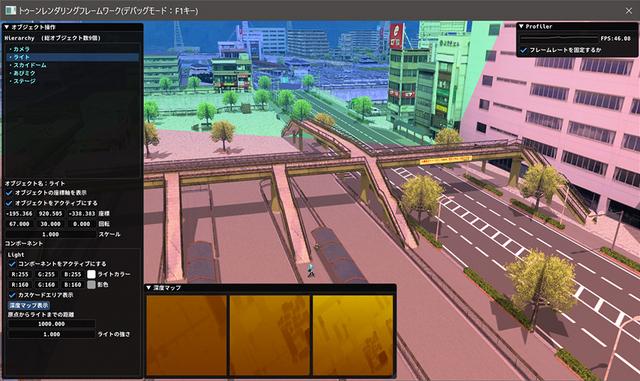Click the application icon in the title bar
Viewport: 640px width, 381px height.
coord(11,10)
